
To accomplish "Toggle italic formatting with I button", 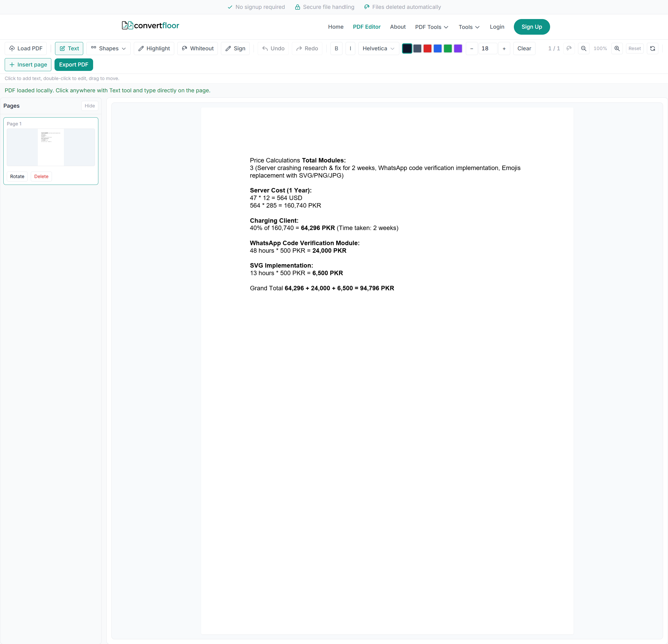I will (x=350, y=48).
